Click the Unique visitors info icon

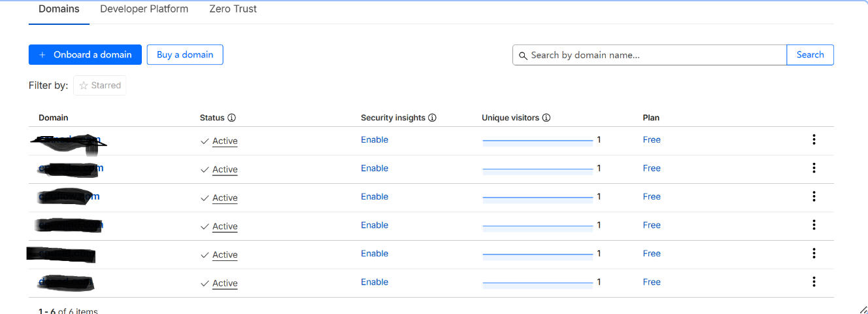tap(546, 118)
